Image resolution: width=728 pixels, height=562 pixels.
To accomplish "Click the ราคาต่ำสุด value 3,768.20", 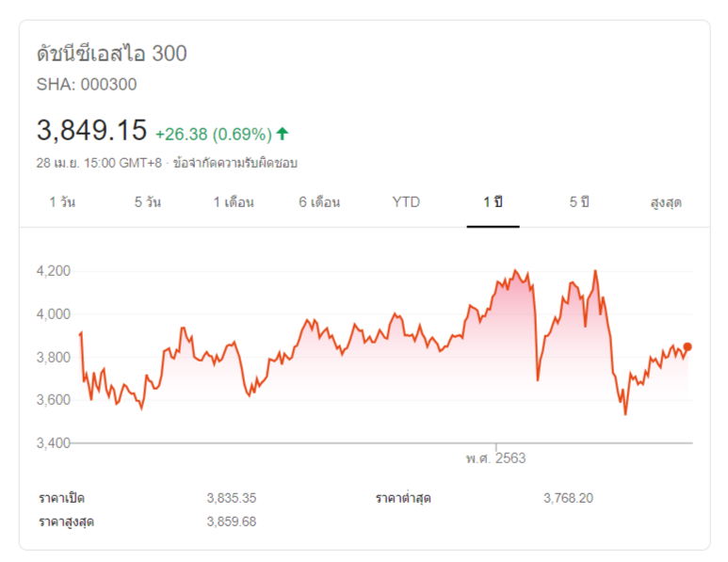I will 568,498.
